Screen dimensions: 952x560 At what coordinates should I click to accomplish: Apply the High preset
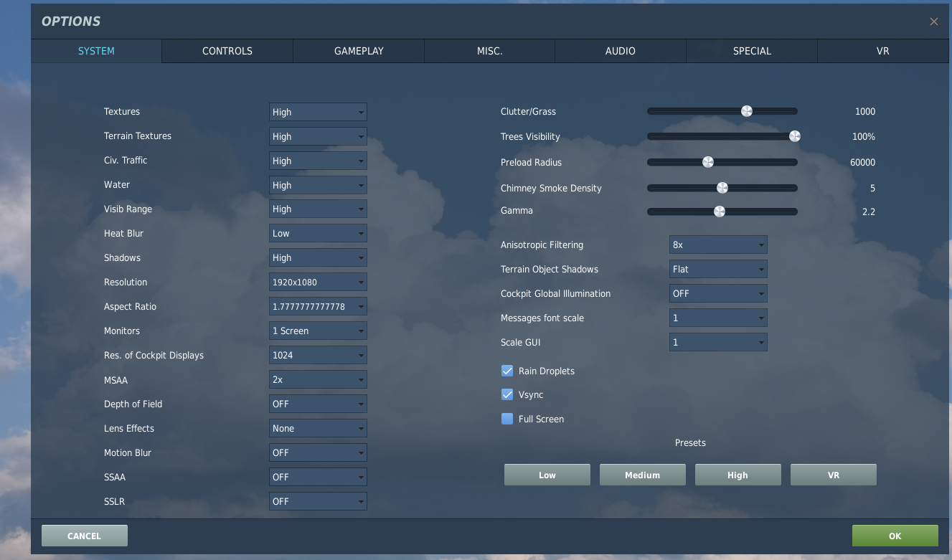738,475
